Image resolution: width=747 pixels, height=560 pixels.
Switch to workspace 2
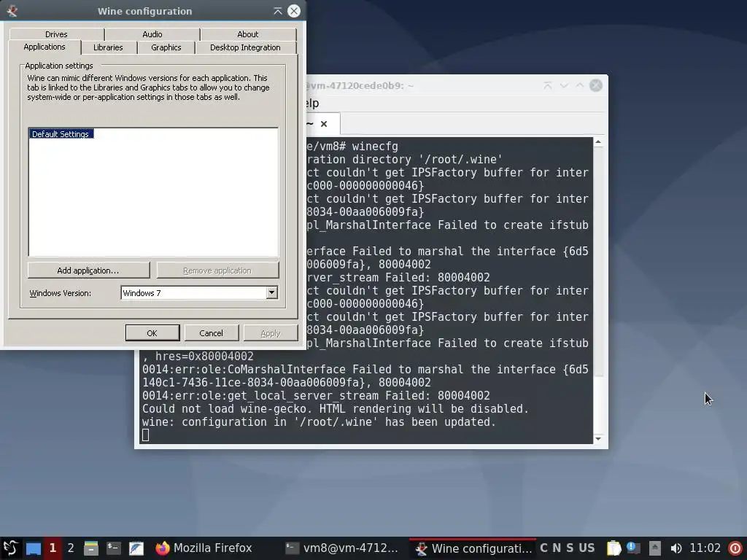point(71,548)
